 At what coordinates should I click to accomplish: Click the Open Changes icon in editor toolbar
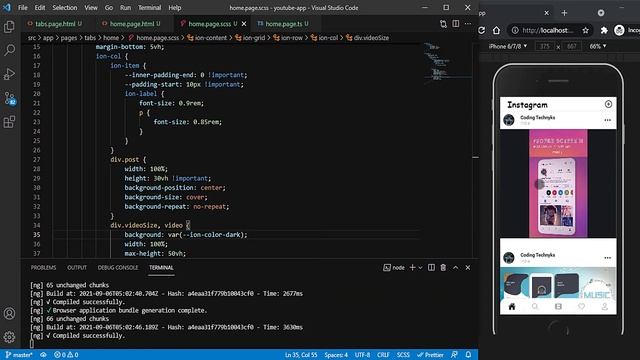pyautogui.click(x=443, y=24)
